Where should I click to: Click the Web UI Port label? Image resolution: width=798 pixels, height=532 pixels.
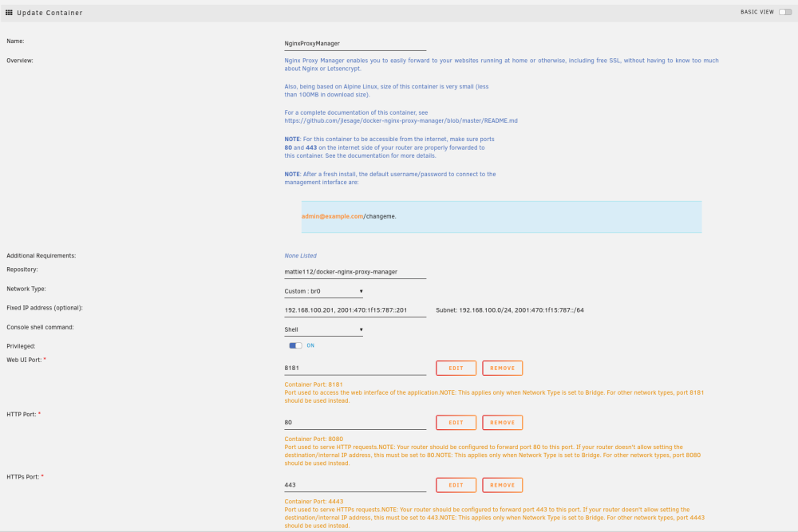[x=24, y=360]
